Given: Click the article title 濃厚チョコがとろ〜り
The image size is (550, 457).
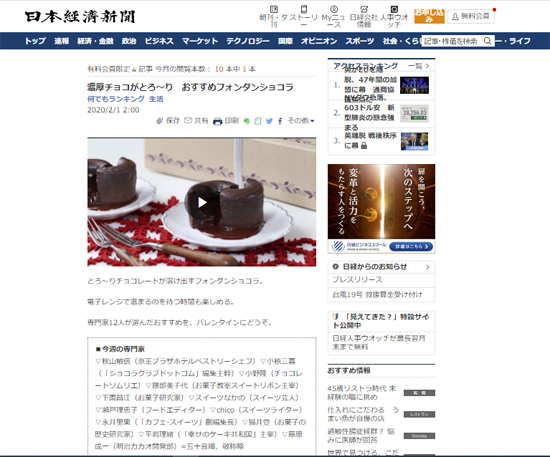Looking at the screenshot, I should (x=190, y=87).
